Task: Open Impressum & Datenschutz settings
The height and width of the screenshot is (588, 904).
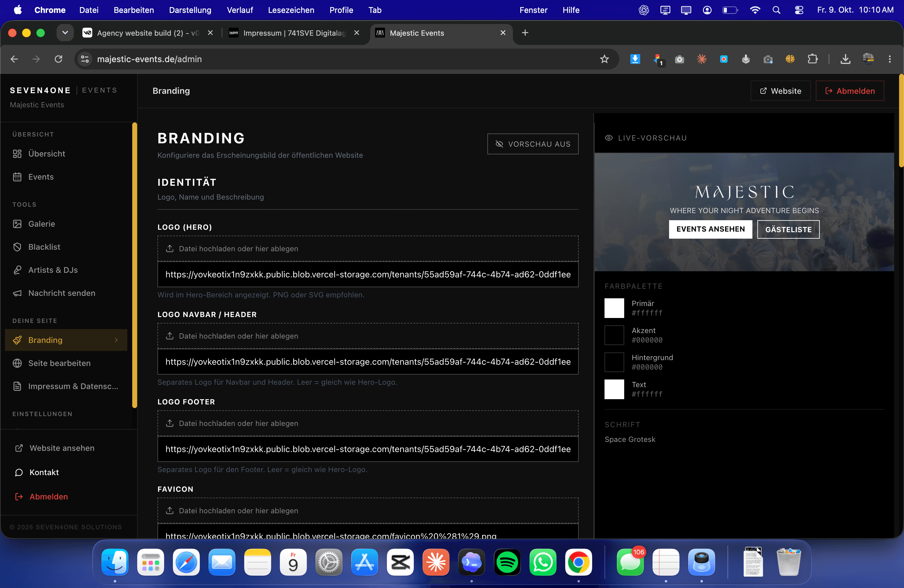Action: click(x=66, y=386)
